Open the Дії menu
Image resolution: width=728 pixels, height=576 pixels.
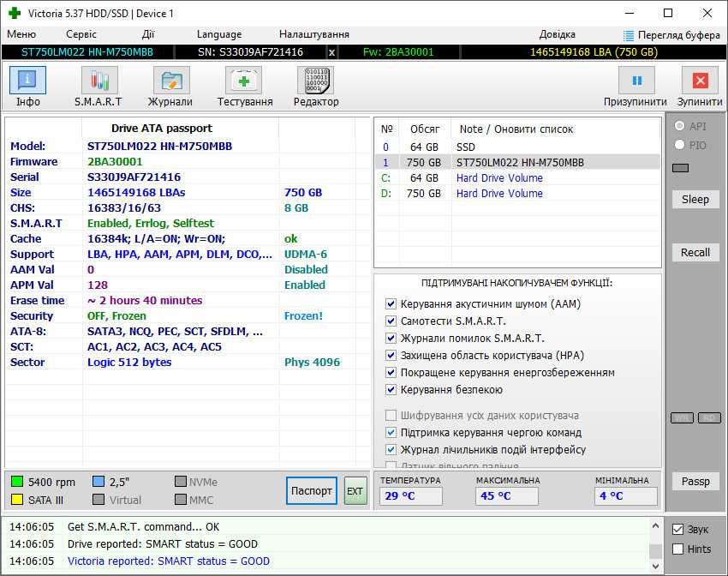(147, 34)
